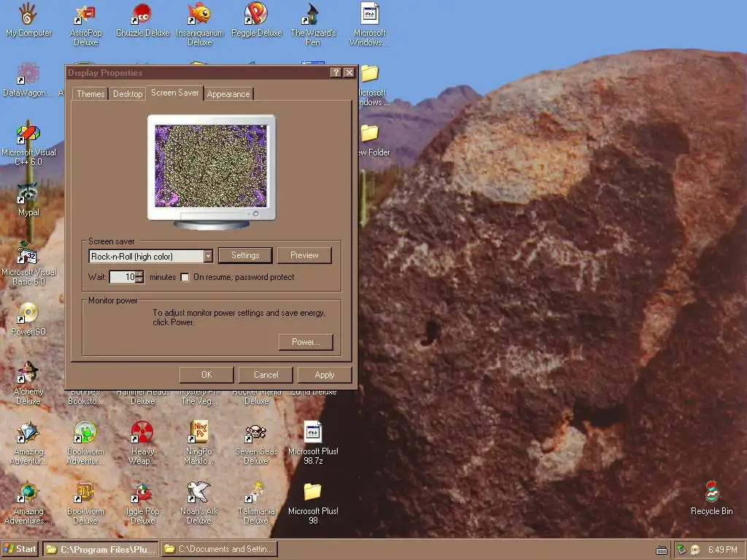Open the Start menu
Viewport: 747px width, 560px height.
[x=20, y=549]
